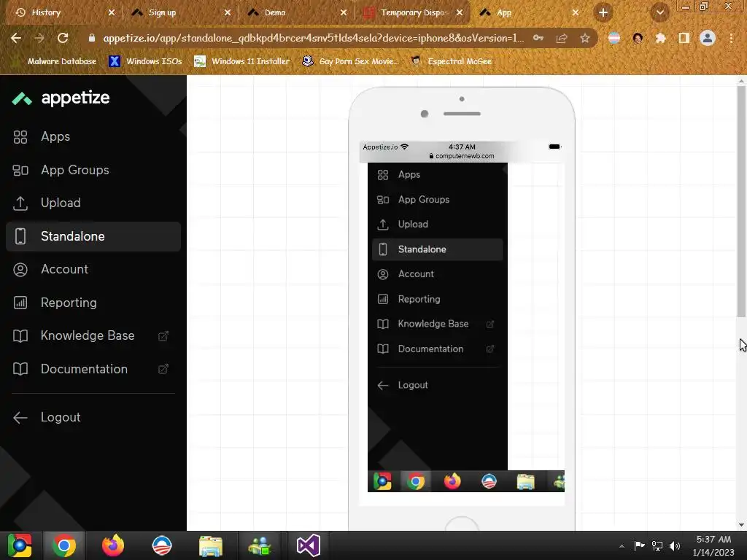The height and width of the screenshot is (560, 747).
Task: Reload the current page
Action: (x=63, y=38)
